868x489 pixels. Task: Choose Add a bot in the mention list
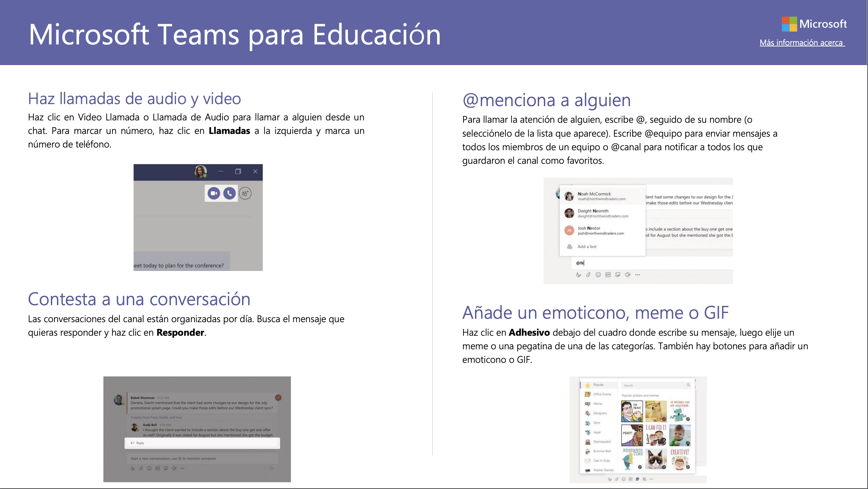pyautogui.click(x=587, y=247)
